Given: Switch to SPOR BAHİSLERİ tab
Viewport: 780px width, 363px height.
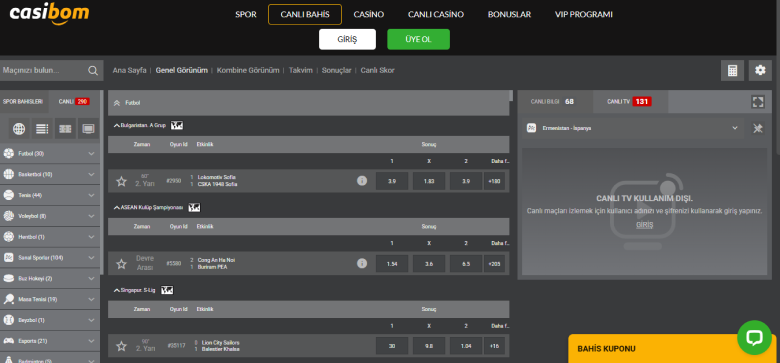Looking at the screenshot, I should pyautogui.click(x=24, y=101).
